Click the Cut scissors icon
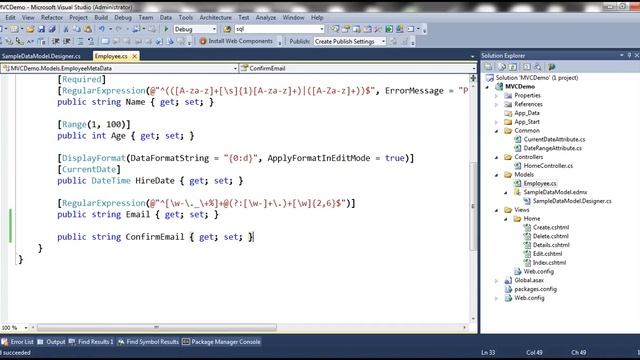Screen dimensions: 640x360 66,29
